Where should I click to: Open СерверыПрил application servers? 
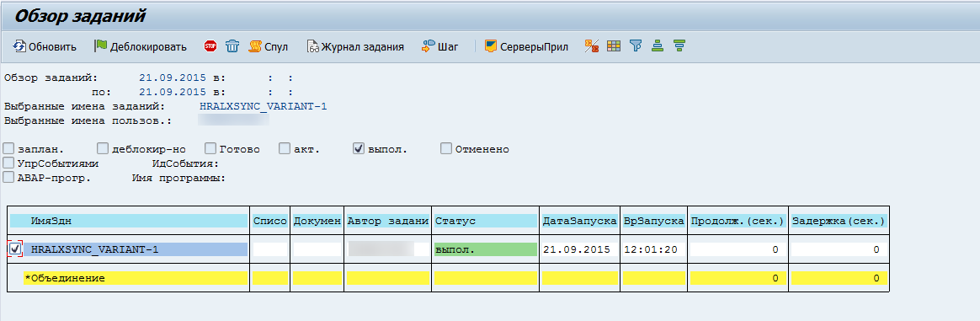[526, 46]
